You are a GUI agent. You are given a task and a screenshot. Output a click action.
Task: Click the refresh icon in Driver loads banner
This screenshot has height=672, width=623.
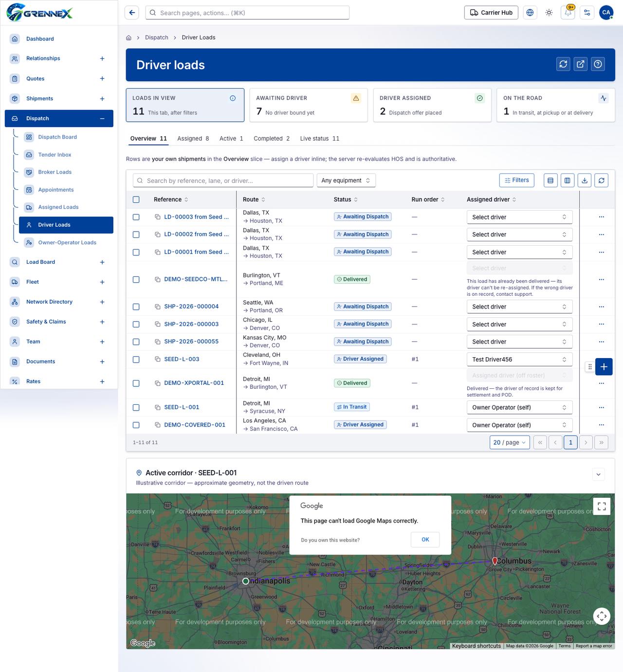click(563, 64)
